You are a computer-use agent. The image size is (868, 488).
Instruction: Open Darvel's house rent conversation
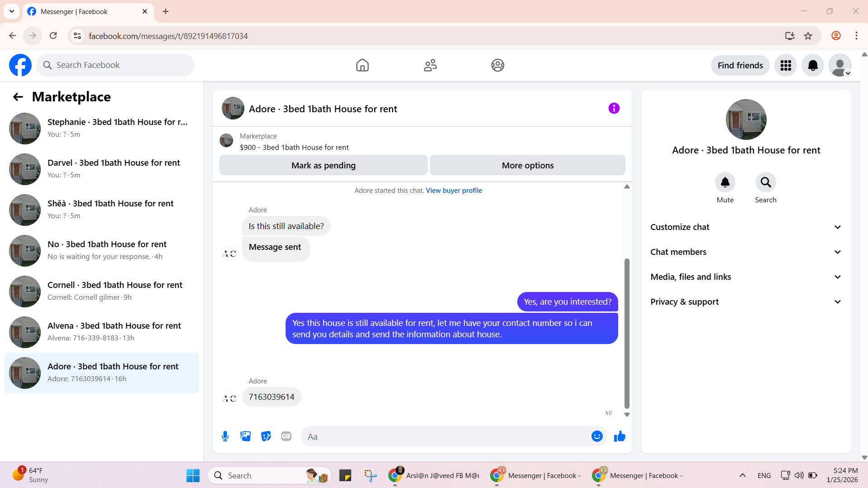(x=102, y=169)
